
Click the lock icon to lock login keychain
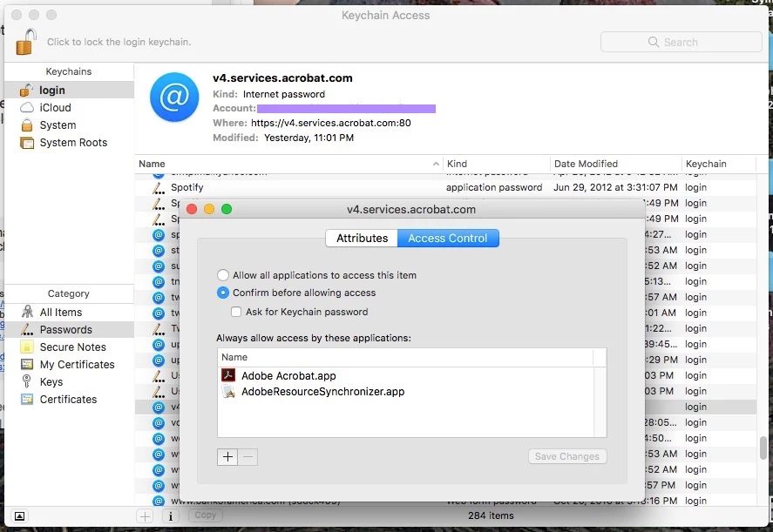click(x=26, y=42)
